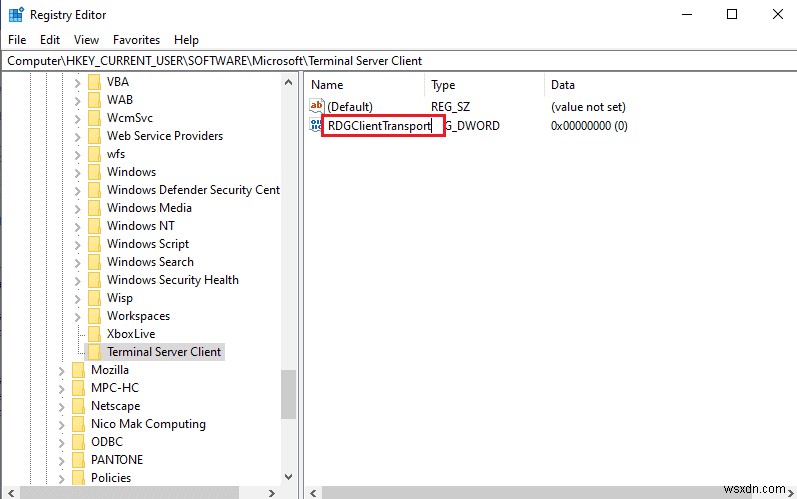Click the Windows Search folder icon
This screenshot has height=499, width=797.
[x=94, y=262]
